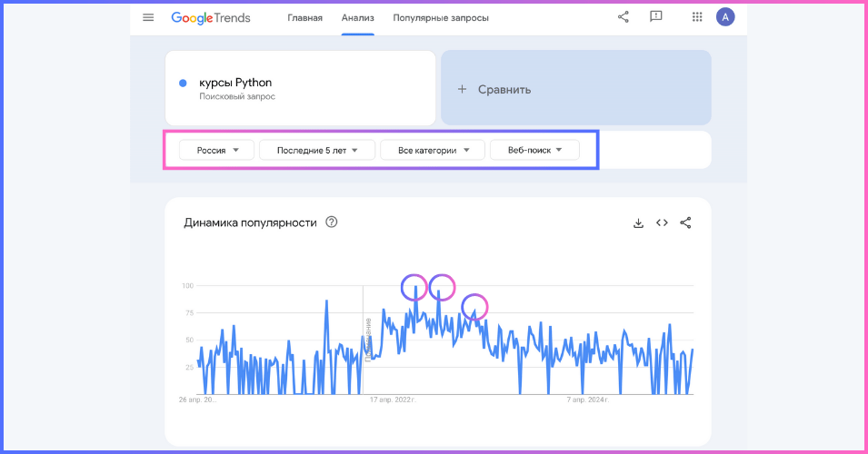Share the Динамика популярности chart
Image resolution: width=868 pixels, height=454 pixels.
click(x=686, y=222)
